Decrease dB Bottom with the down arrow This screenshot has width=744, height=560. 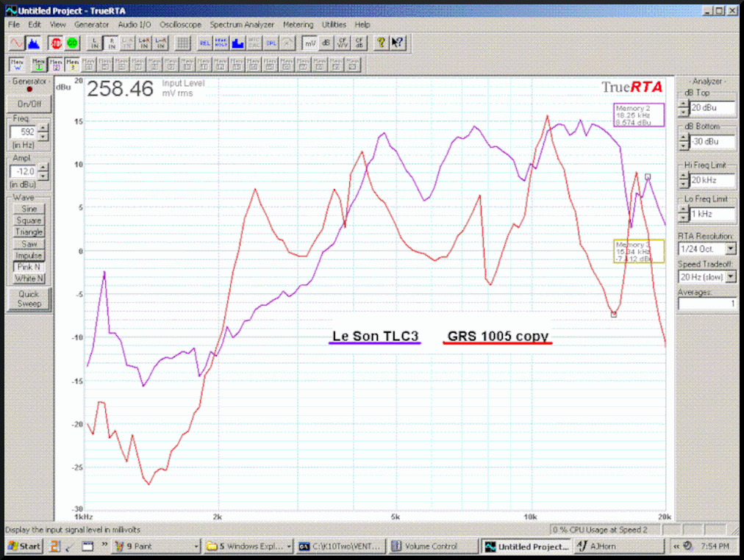[x=683, y=146]
